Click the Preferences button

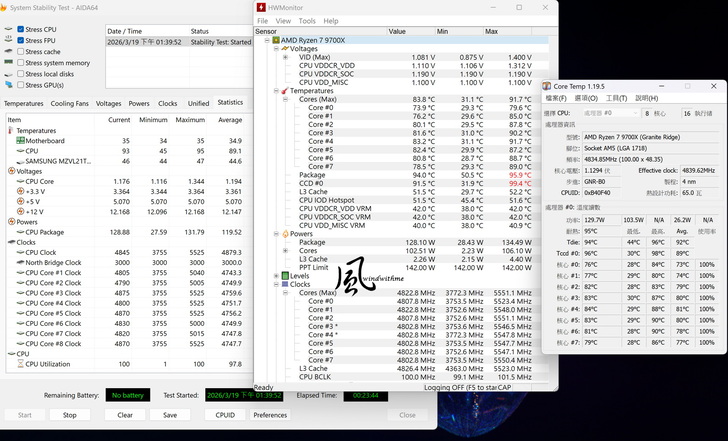[x=270, y=414]
